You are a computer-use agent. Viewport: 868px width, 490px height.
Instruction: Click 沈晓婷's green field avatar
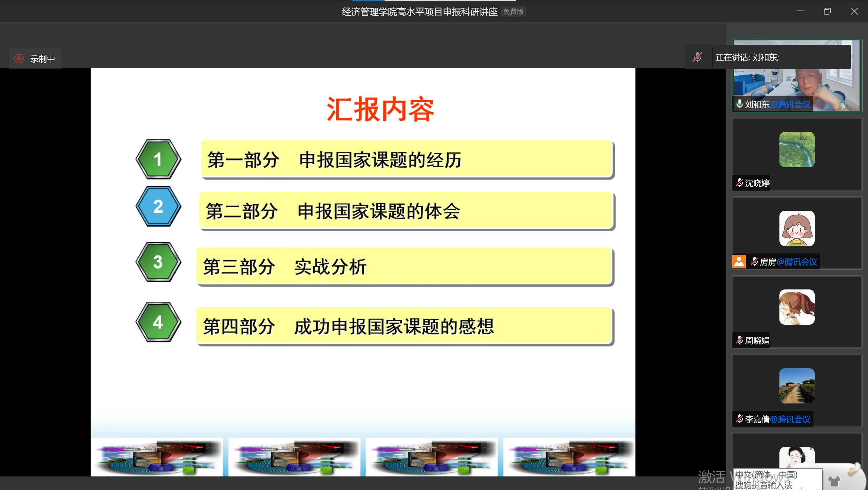click(797, 150)
